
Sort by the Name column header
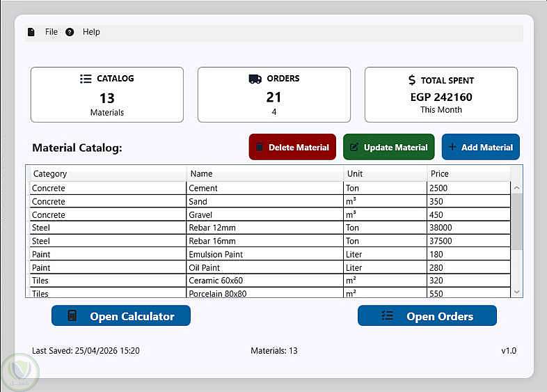pos(264,173)
